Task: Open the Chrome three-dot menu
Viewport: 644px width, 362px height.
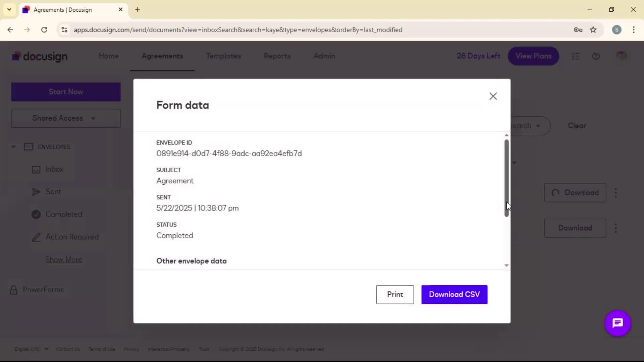Action: 634,30
